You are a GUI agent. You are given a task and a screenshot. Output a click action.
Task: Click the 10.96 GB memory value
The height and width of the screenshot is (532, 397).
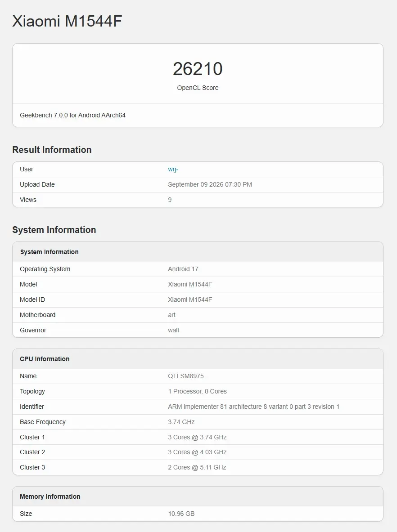point(181,514)
